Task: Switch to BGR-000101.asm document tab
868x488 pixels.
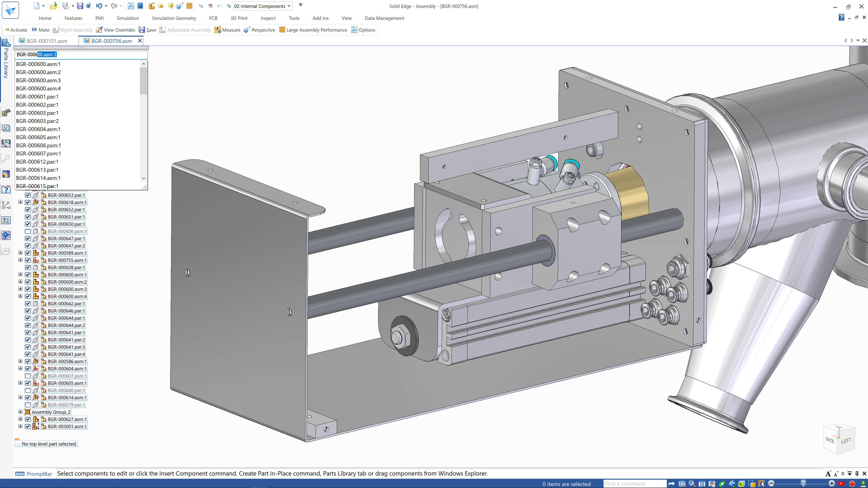Action: (x=47, y=41)
